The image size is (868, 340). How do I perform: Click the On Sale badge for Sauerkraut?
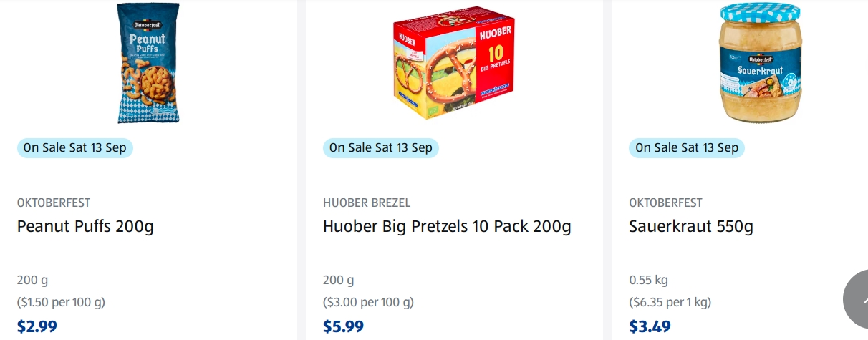(687, 148)
